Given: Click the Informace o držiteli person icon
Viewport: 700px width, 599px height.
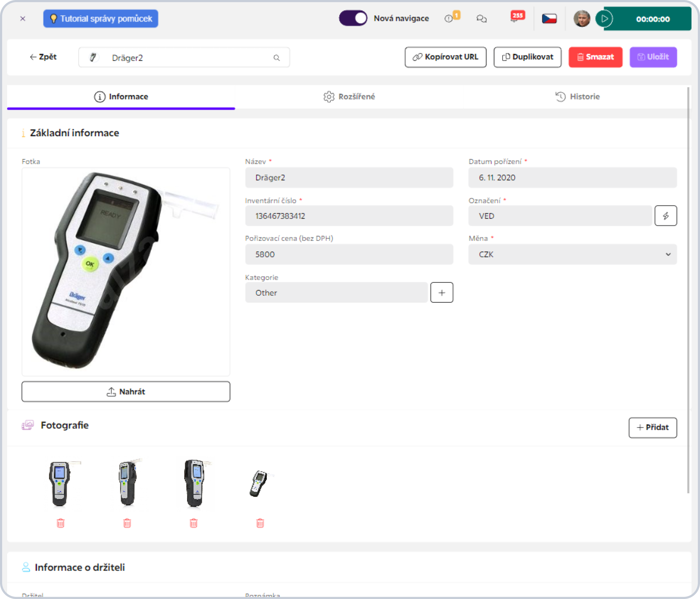Looking at the screenshot, I should point(26,567).
